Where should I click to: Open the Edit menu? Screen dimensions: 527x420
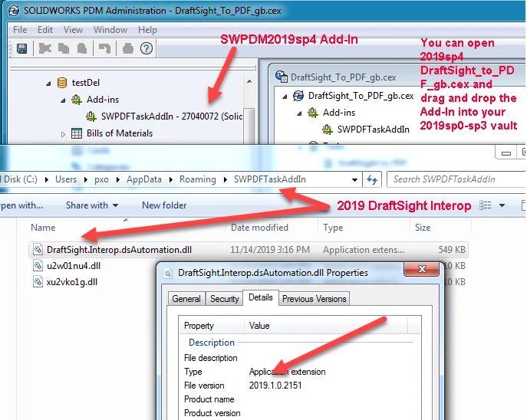click(x=45, y=30)
